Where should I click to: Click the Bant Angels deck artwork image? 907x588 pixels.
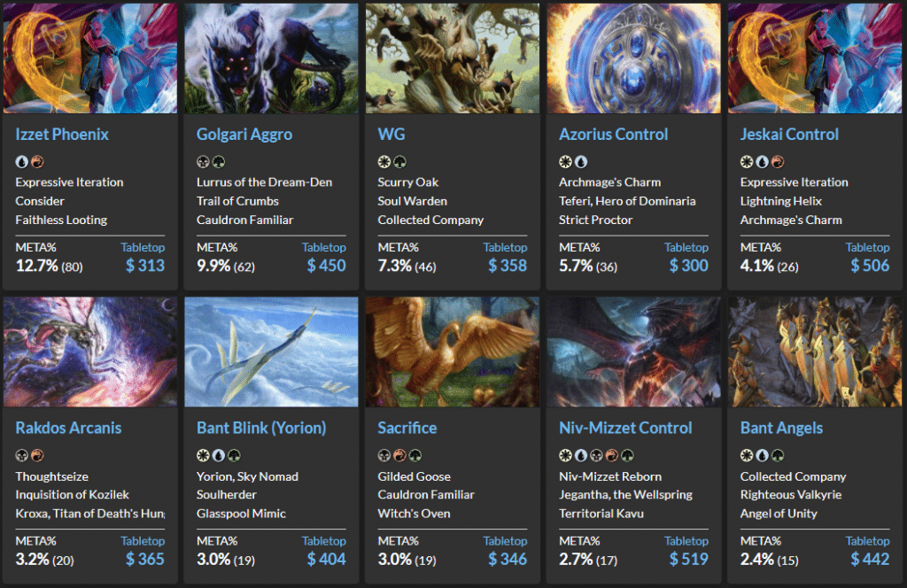click(x=815, y=352)
